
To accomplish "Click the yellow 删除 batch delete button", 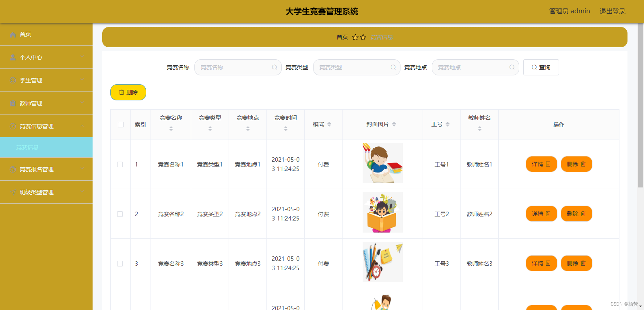I will click(128, 92).
